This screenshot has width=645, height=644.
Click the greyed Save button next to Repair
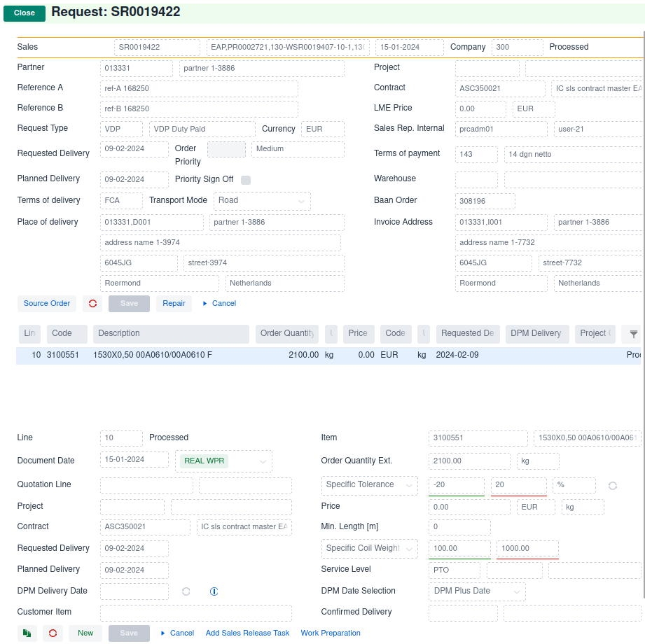129,304
